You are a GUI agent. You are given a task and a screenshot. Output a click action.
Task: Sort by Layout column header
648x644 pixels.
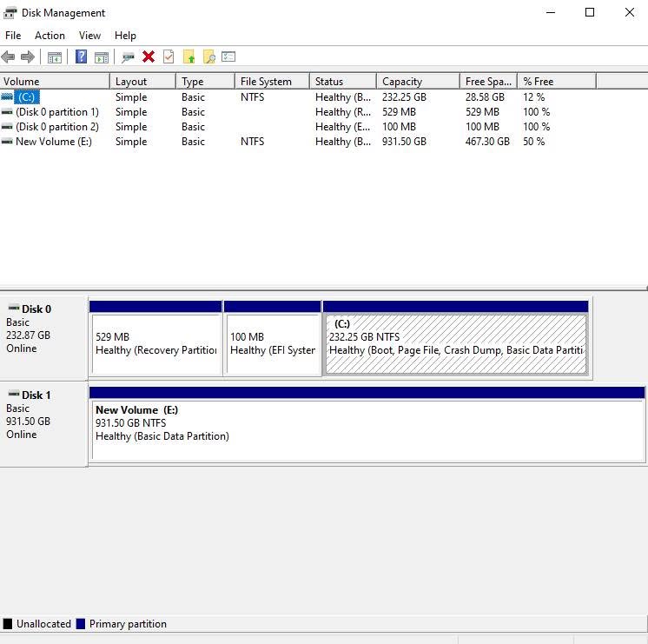[x=143, y=82]
